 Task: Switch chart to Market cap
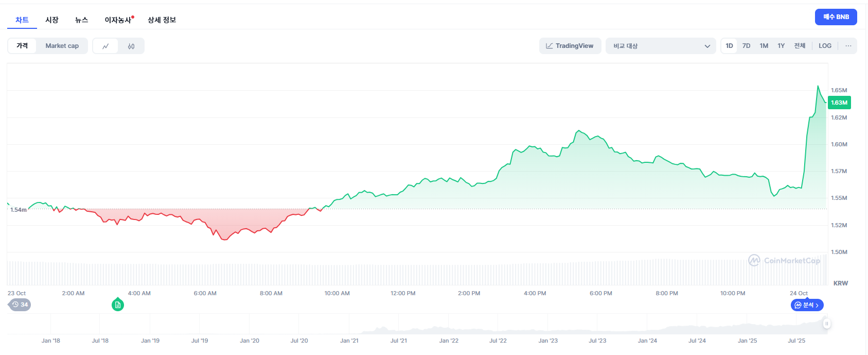click(62, 46)
